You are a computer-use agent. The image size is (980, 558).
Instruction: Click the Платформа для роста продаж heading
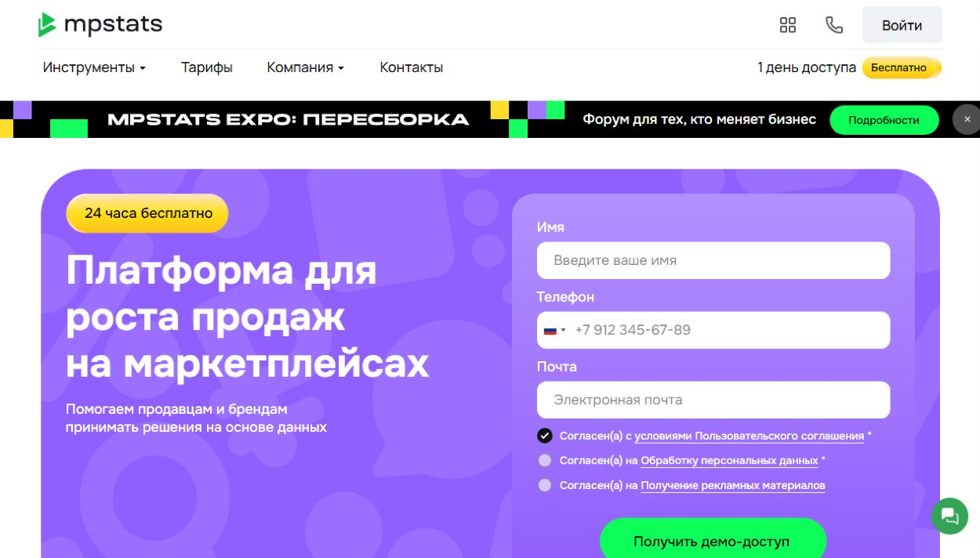coord(248,317)
